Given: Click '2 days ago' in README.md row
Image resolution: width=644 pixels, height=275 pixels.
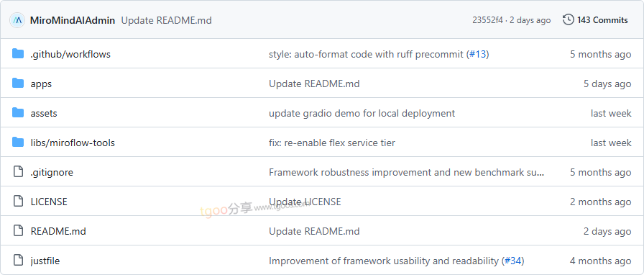Looking at the screenshot, I should tap(607, 231).
